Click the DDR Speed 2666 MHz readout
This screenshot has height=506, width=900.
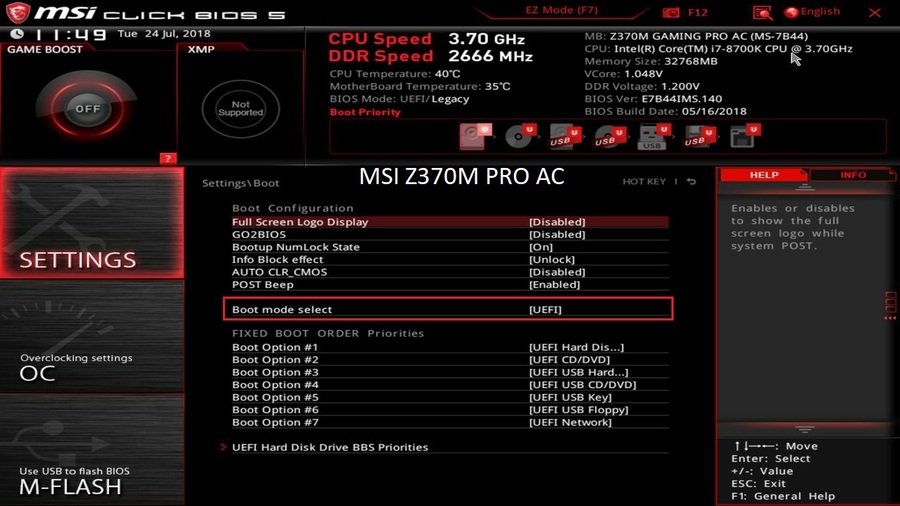tap(430, 56)
